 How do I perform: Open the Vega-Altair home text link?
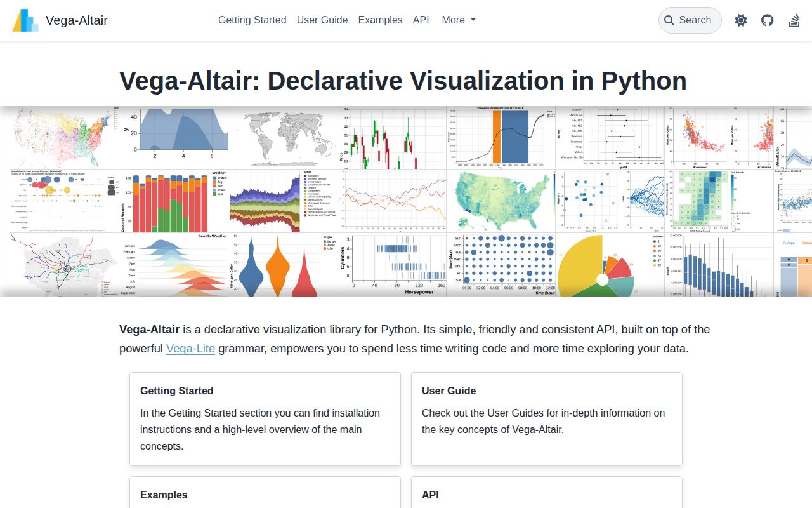pos(77,20)
